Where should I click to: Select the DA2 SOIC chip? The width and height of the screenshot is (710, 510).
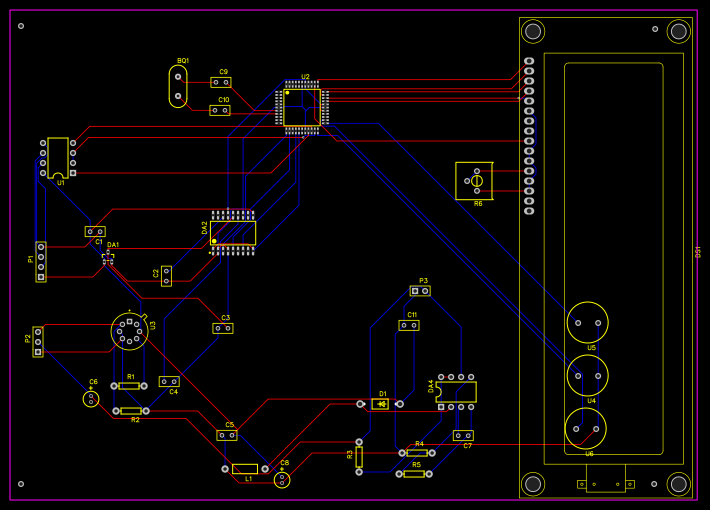click(x=233, y=233)
